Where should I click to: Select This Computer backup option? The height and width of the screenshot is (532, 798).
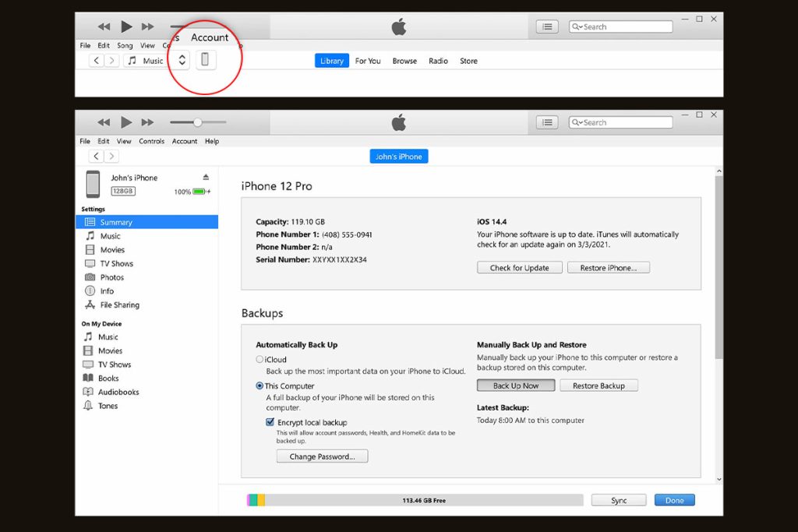click(260, 386)
